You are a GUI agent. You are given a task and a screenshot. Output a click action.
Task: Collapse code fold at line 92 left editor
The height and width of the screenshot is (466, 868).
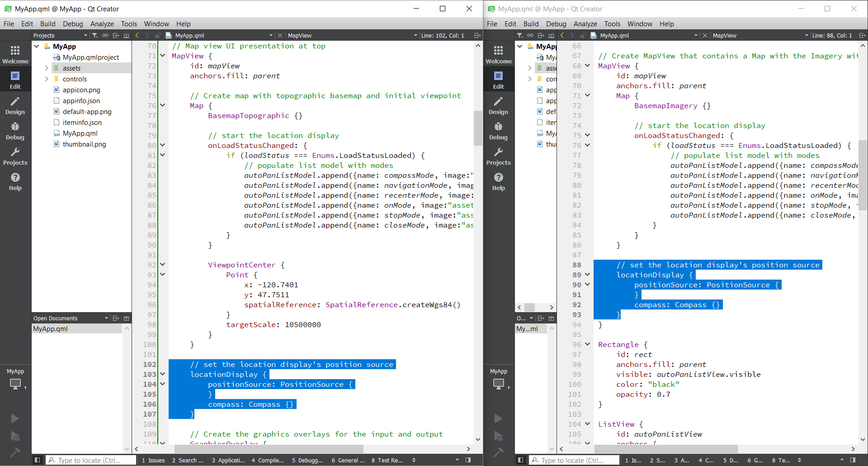163,265
